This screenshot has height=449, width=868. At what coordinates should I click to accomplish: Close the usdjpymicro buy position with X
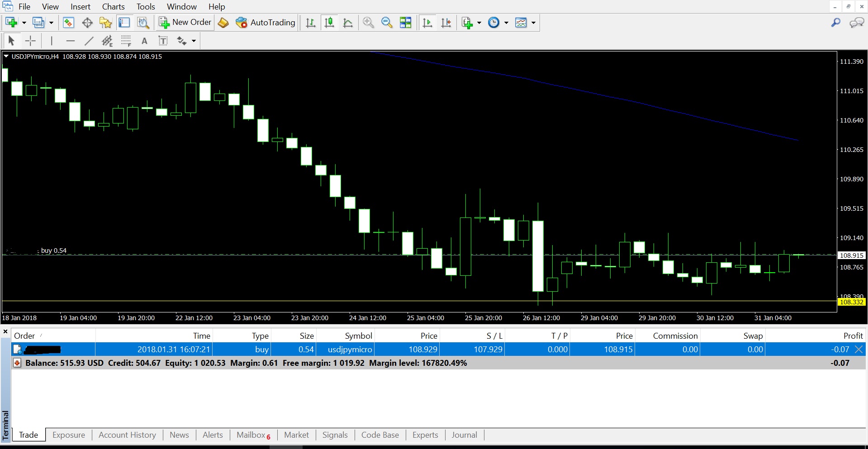(859, 350)
